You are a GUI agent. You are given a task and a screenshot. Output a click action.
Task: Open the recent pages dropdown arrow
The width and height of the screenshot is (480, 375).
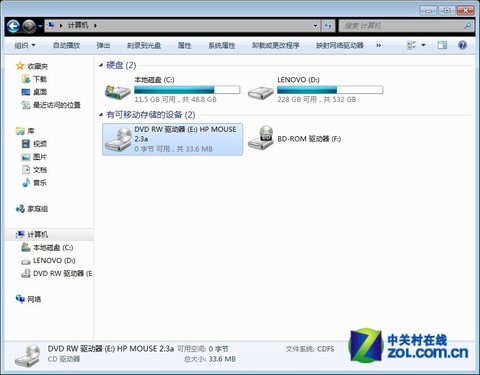[40, 26]
